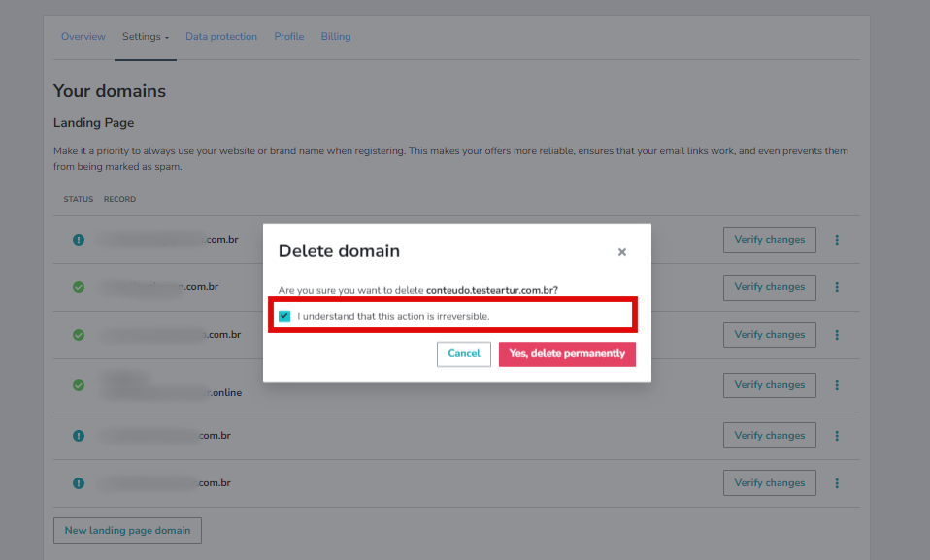Open the kebab menu on the first domain row

[x=837, y=239]
